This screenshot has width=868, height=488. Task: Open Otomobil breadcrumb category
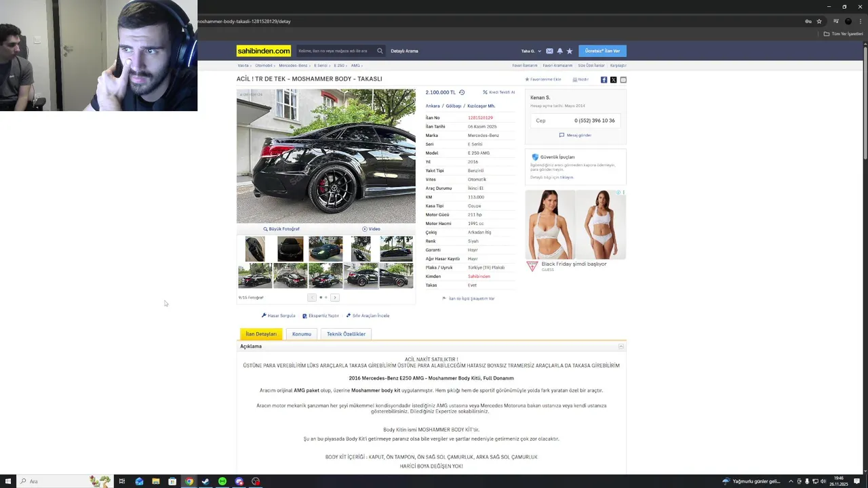click(x=264, y=66)
